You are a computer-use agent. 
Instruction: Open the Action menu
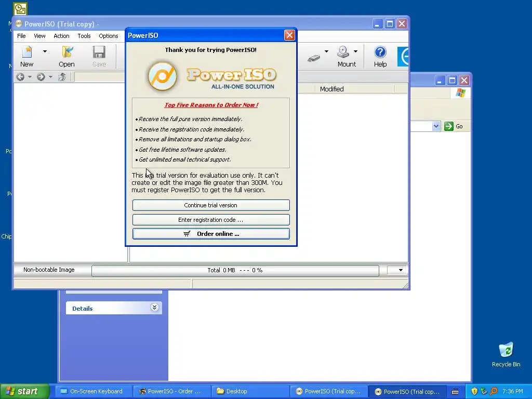pyautogui.click(x=61, y=36)
